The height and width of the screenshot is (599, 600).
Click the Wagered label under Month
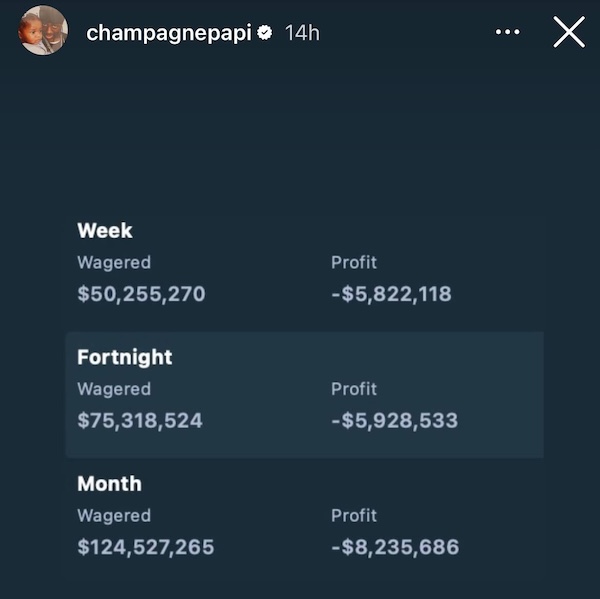point(114,516)
